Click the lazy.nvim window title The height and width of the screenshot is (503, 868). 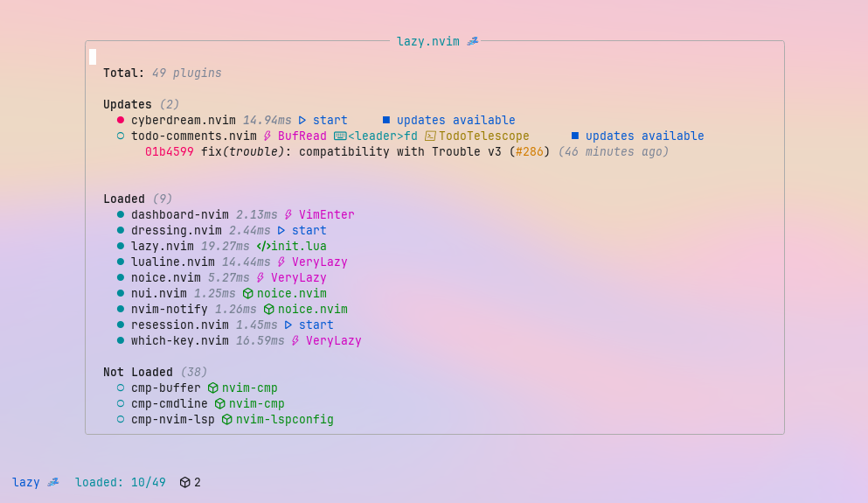click(428, 41)
